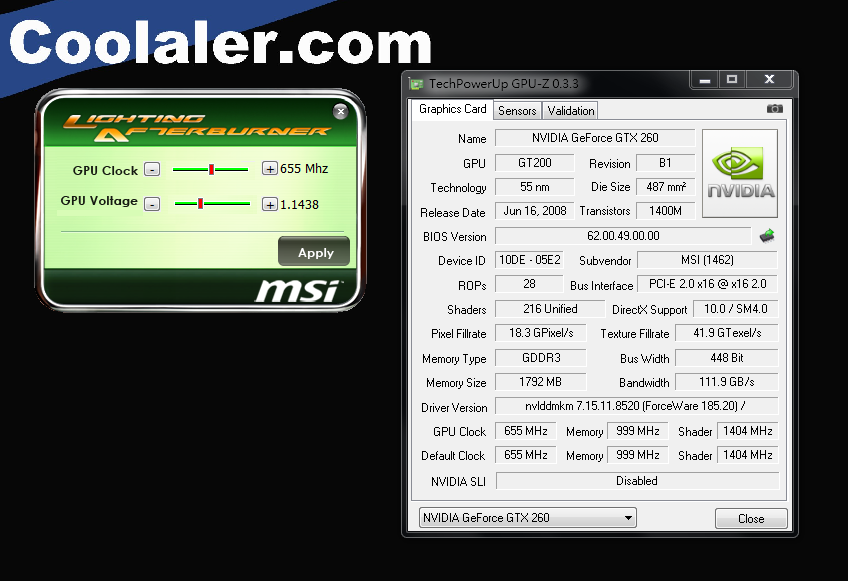Click the Name field showing GTX 260
This screenshot has height=581, width=848.
[595, 138]
